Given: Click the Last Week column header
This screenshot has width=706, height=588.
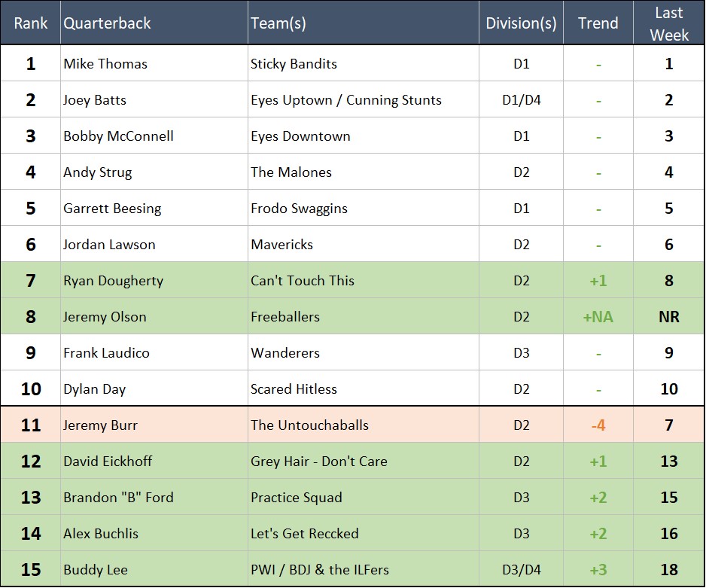Looking at the screenshot, I should (668, 23).
